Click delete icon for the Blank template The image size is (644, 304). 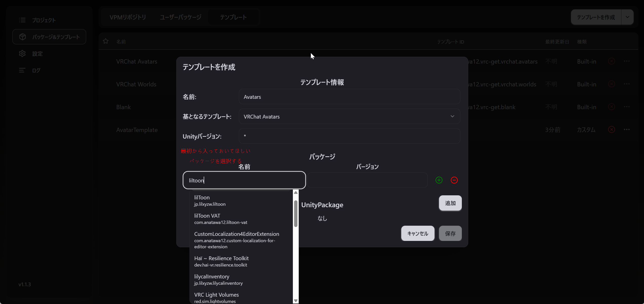[x=611, y=107]
